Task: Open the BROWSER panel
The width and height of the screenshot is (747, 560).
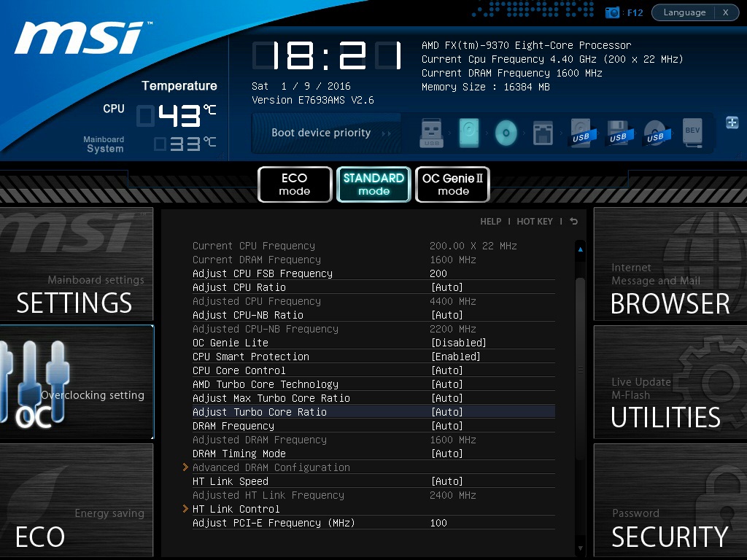Action: 670,264
